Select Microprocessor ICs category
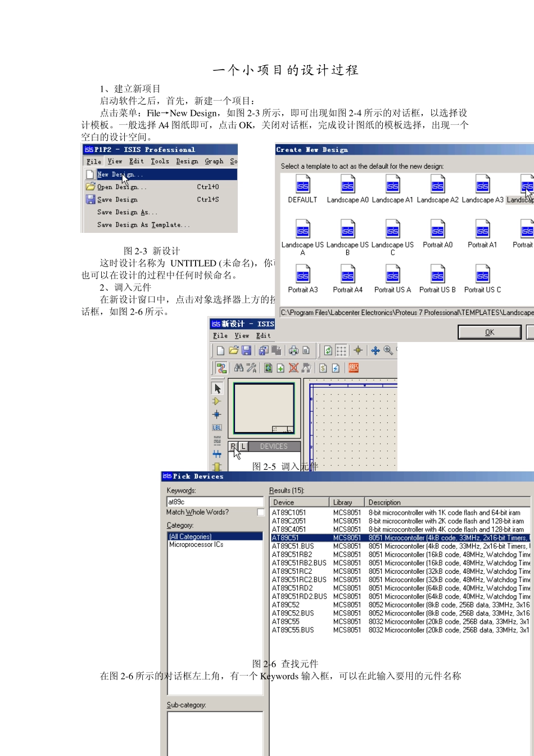The width and height of the screenshot is (534, 756). [x=215, y=544]
